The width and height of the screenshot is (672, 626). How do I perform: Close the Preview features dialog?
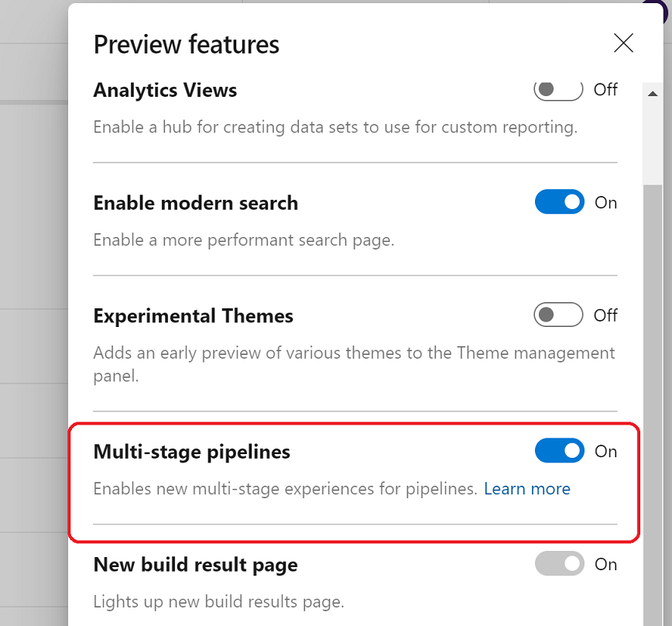pyautogui.click(x=623, y=43)
